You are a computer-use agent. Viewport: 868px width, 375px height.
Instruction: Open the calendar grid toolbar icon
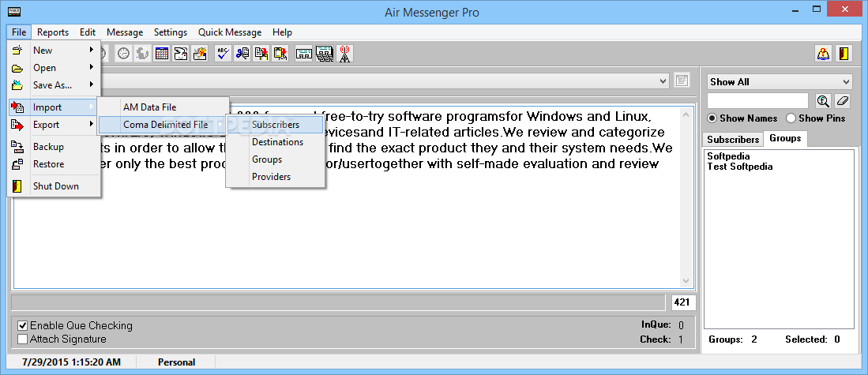pyautogui.click(x=162, y=54)
